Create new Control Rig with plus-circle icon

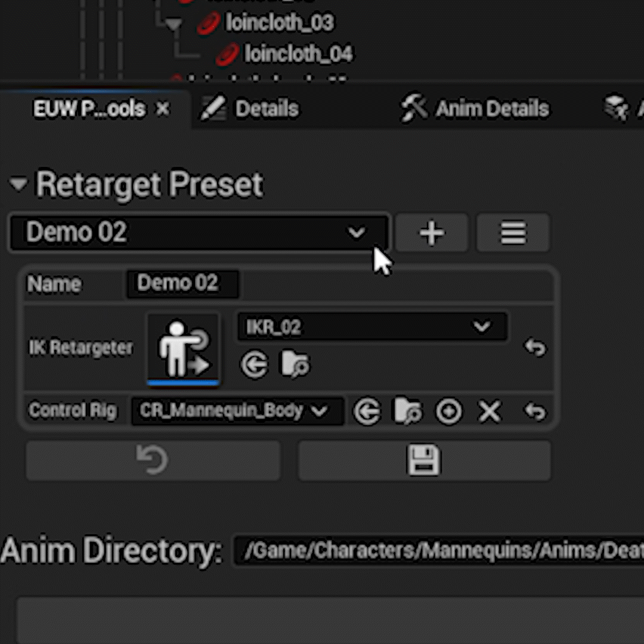tap(448, 411)
